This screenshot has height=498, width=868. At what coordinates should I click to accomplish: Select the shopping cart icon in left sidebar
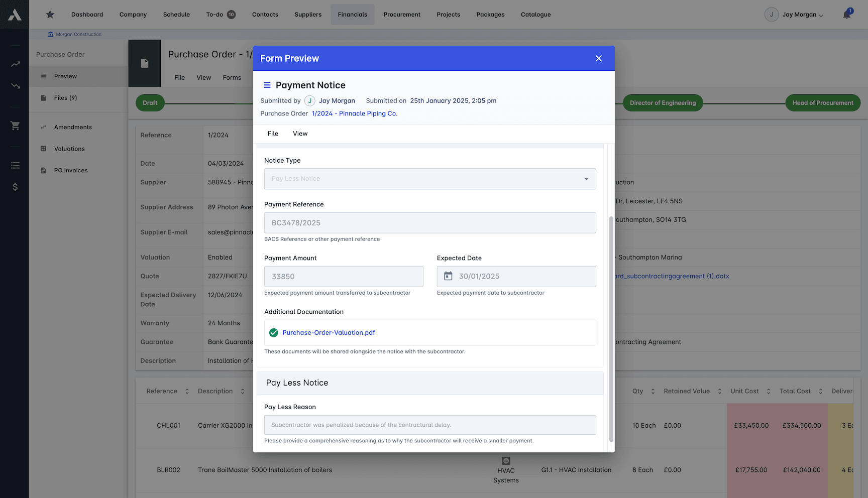tap(15, 126)
